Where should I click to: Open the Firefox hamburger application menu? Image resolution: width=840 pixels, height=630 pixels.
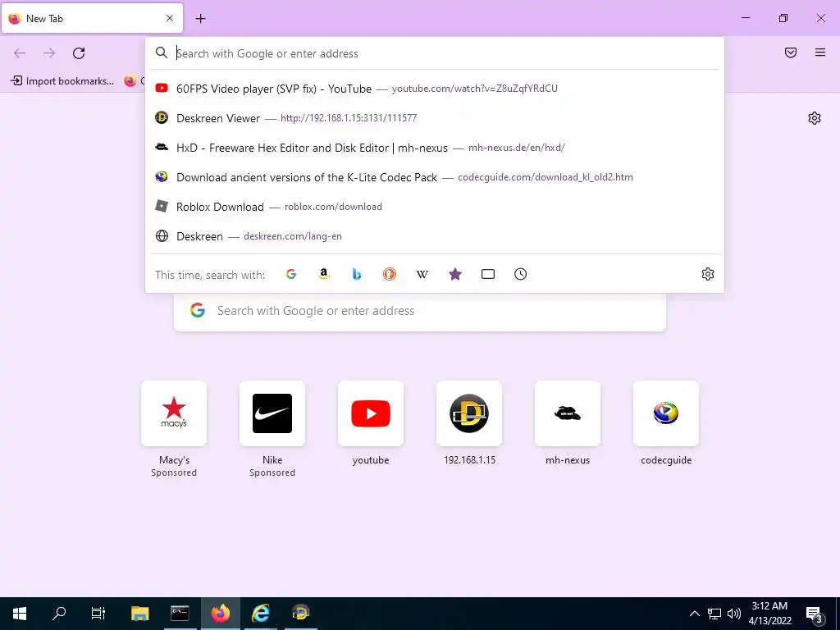[820, 52]
